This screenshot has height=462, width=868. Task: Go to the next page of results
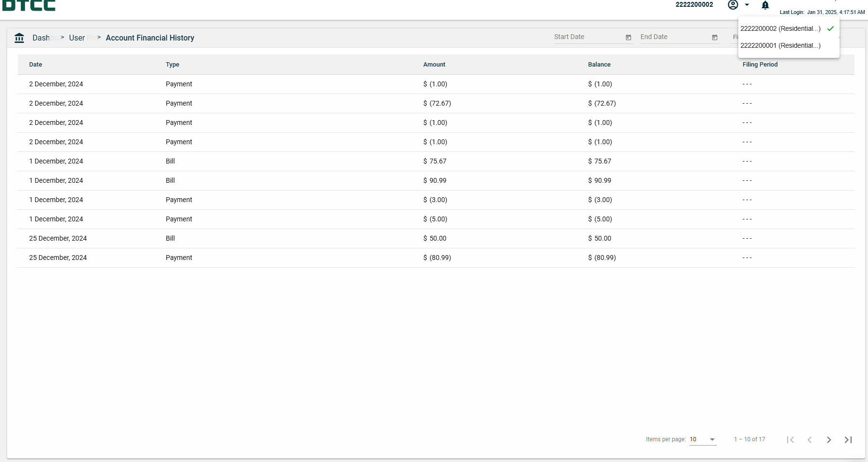[828, 440]
